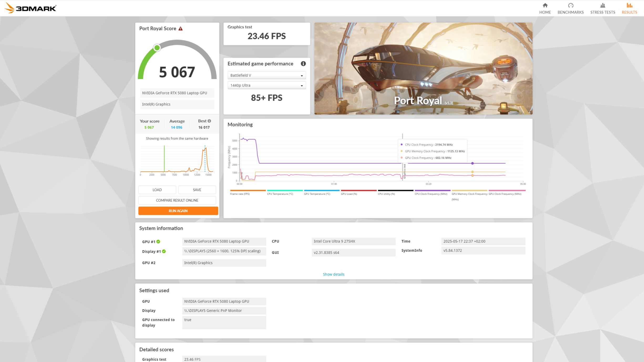This screenshot has width=644, height=362.
Task: Open the Home tab
Action: point(545,8)
